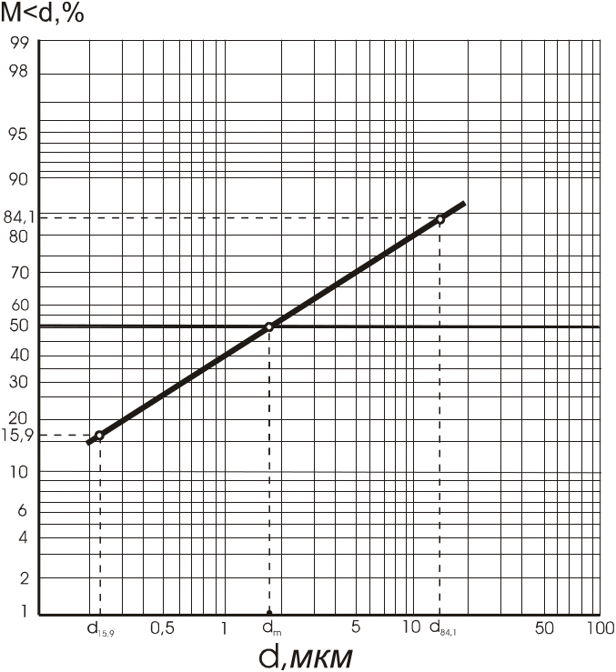Image resolution: width=616 pixels, height=672 pixels.
Task: Click the open circle marker at 50 percent
Action: [x=269, y=326]
